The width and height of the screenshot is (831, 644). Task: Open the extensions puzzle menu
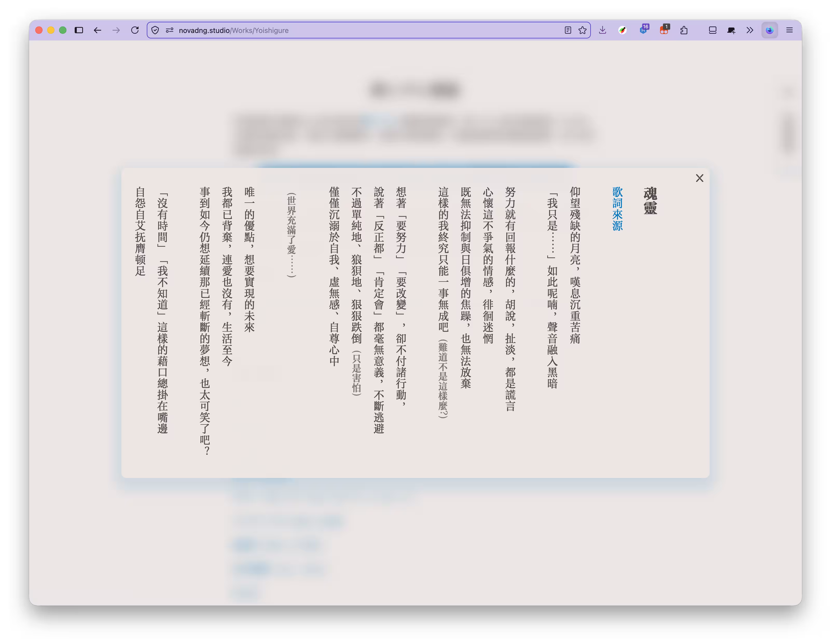click(684, 30)
